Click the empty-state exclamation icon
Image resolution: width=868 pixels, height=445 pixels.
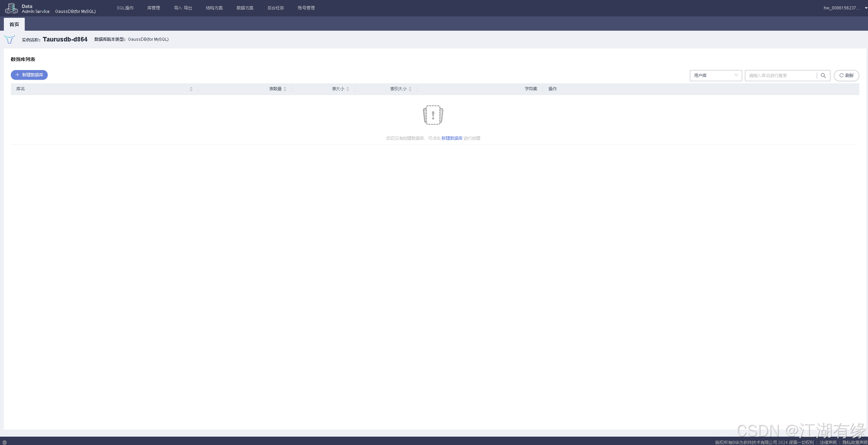[433, 115]
